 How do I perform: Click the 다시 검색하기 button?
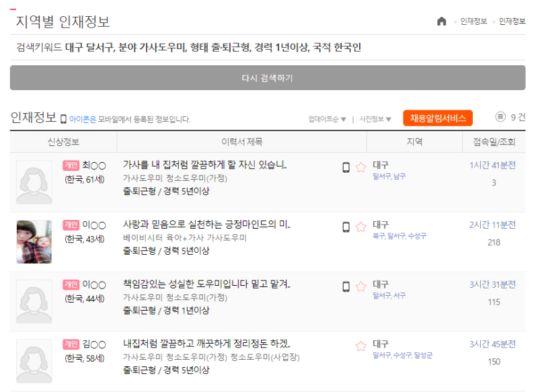[x=268, y=78]
